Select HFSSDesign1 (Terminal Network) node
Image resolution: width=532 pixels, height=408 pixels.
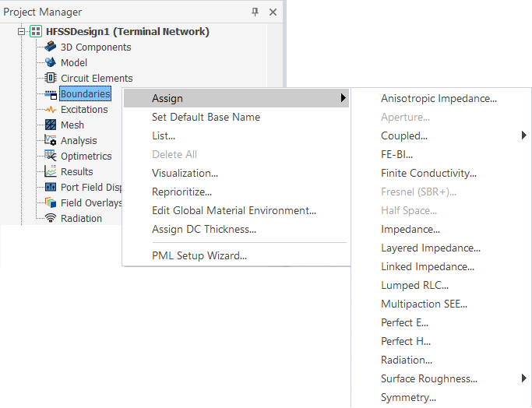(128, 32)
